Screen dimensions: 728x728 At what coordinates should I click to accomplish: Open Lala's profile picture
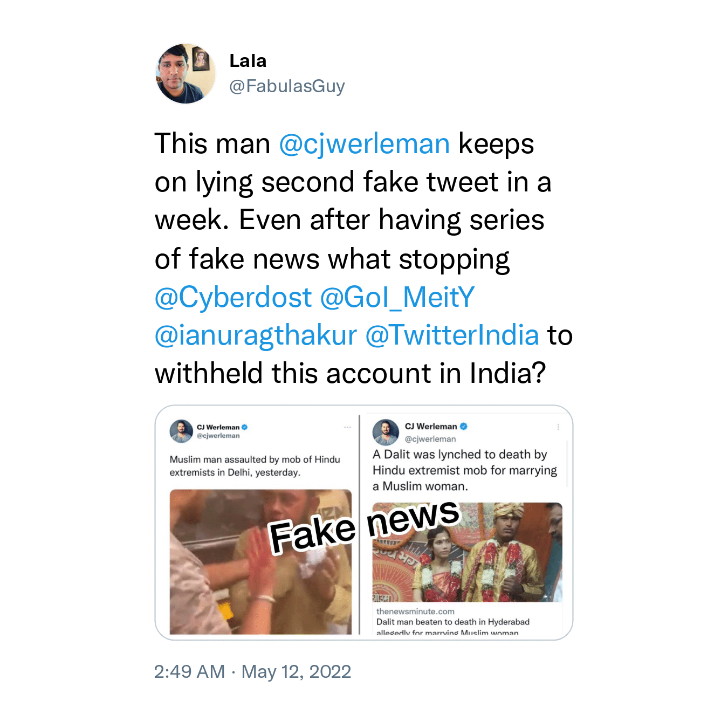pos(186,73)
